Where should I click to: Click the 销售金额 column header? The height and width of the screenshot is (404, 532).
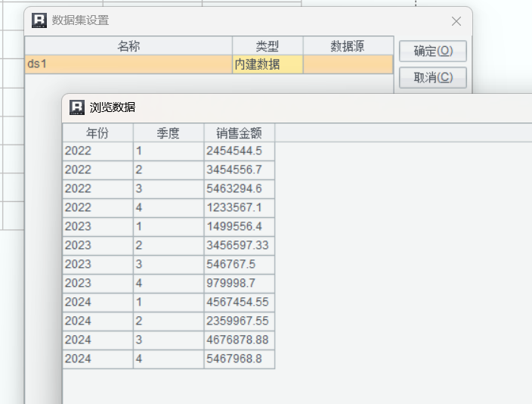pos(239,133)
